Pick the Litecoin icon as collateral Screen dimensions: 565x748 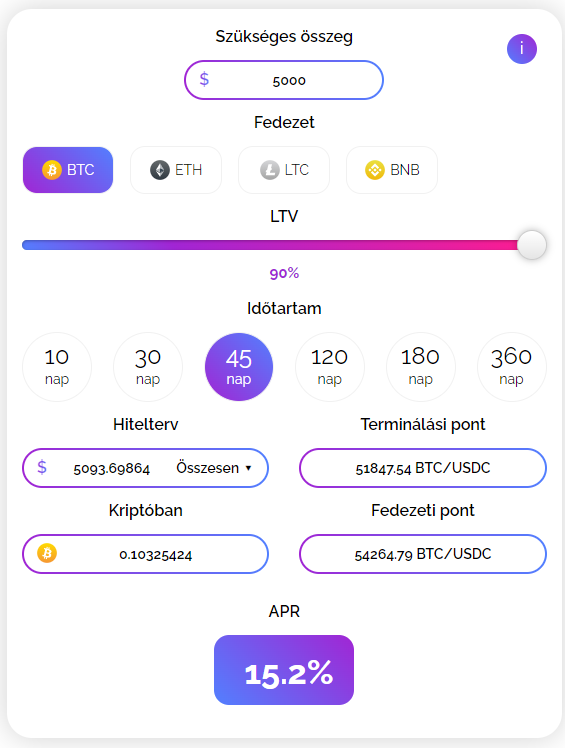pyautogui.click(x=270, y=170)
